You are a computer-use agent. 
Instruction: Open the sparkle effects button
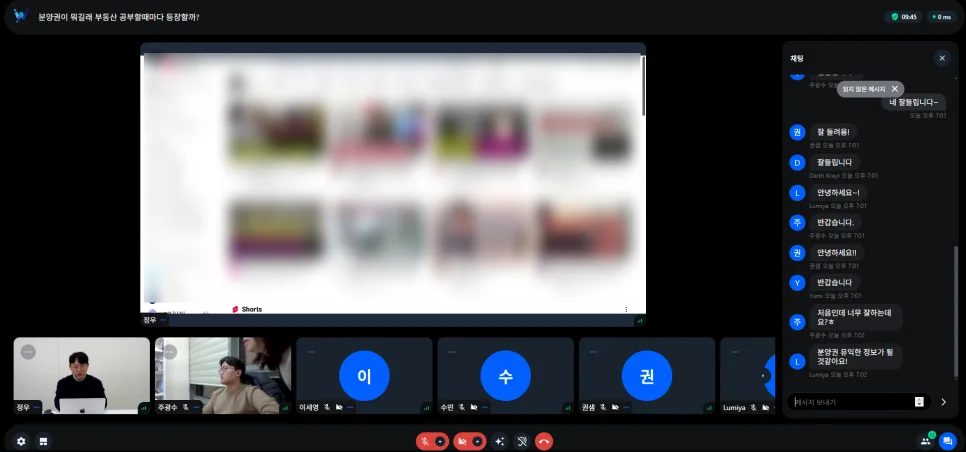(x=500, y=442)
